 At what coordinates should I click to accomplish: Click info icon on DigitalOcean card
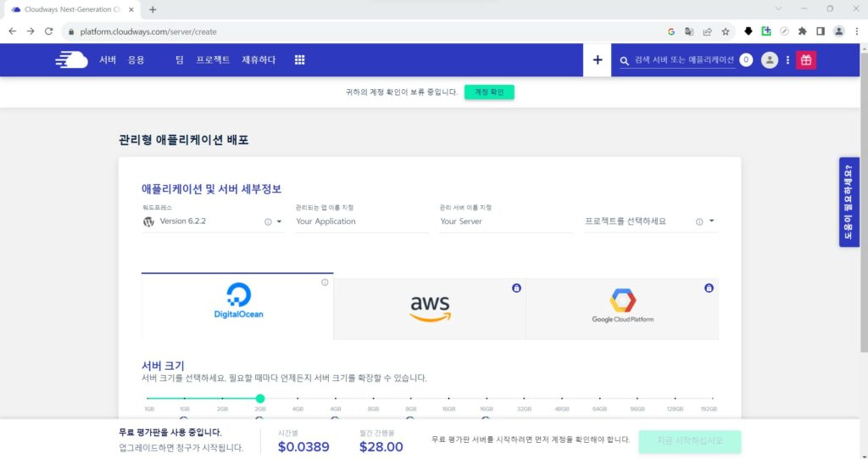click(x=325, y=283)
